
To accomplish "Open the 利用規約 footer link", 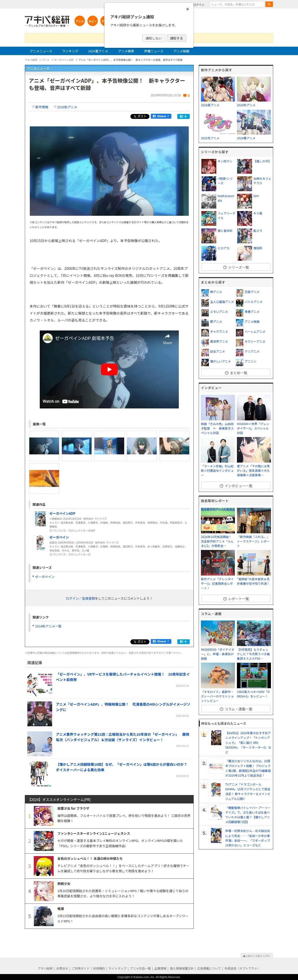I will pos(99,968).
